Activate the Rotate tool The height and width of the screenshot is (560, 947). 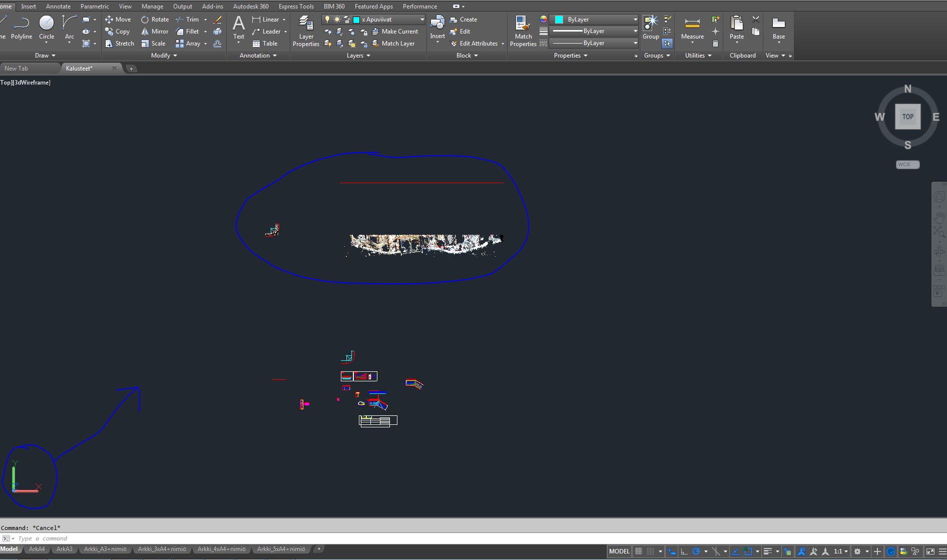155,19
